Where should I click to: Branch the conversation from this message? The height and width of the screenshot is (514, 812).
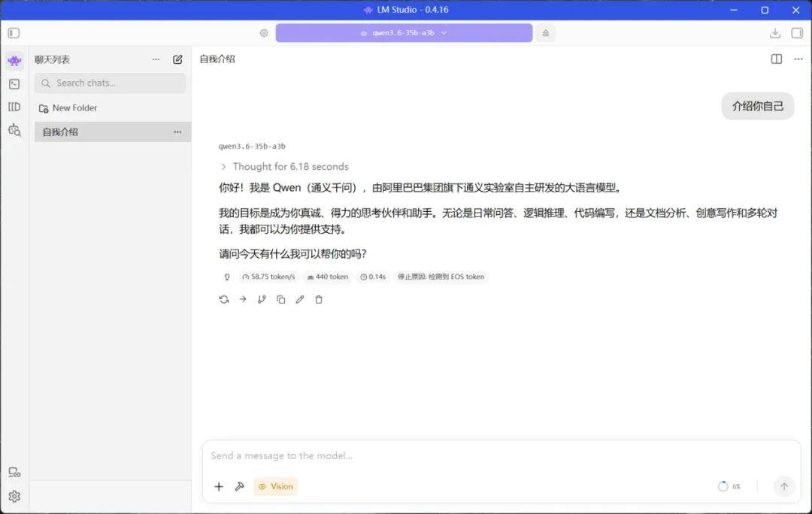[x=262, y=299]
